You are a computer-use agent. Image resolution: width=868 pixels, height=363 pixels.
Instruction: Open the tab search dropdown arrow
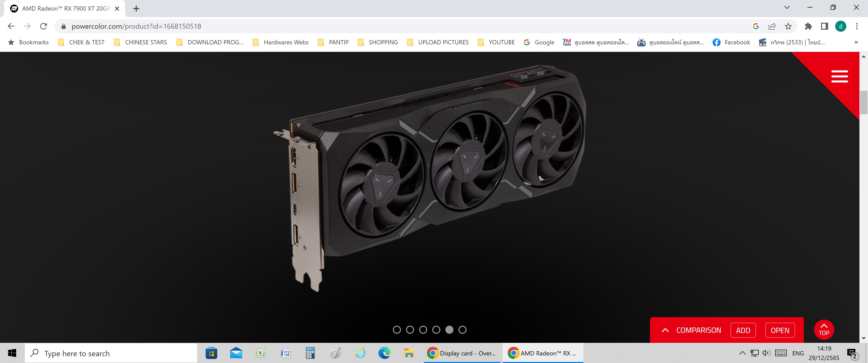click(x=787, y=7)
